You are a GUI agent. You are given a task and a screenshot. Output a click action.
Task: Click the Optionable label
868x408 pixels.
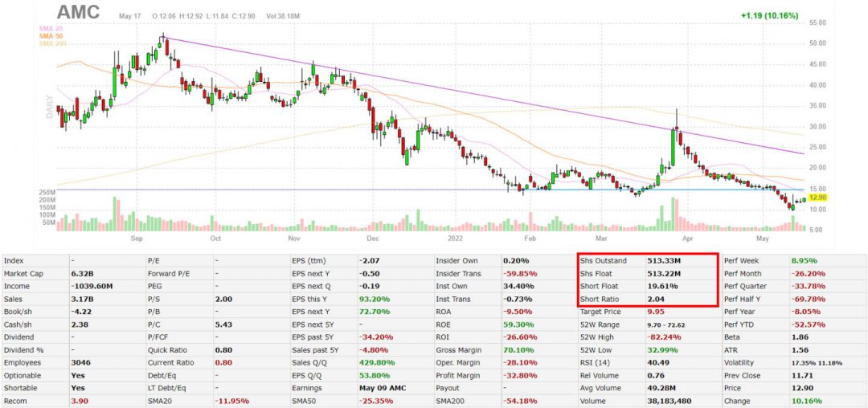click(19, 375)
